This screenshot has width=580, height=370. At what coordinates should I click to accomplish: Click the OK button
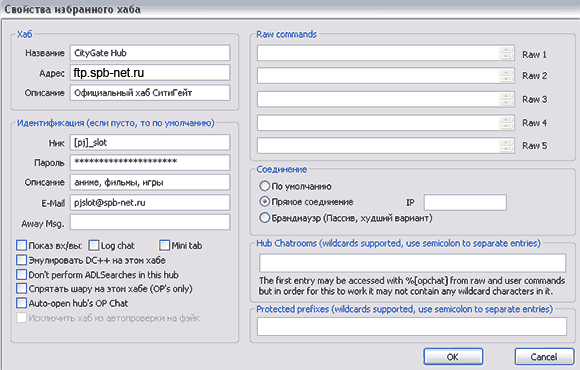pos(453,357)
